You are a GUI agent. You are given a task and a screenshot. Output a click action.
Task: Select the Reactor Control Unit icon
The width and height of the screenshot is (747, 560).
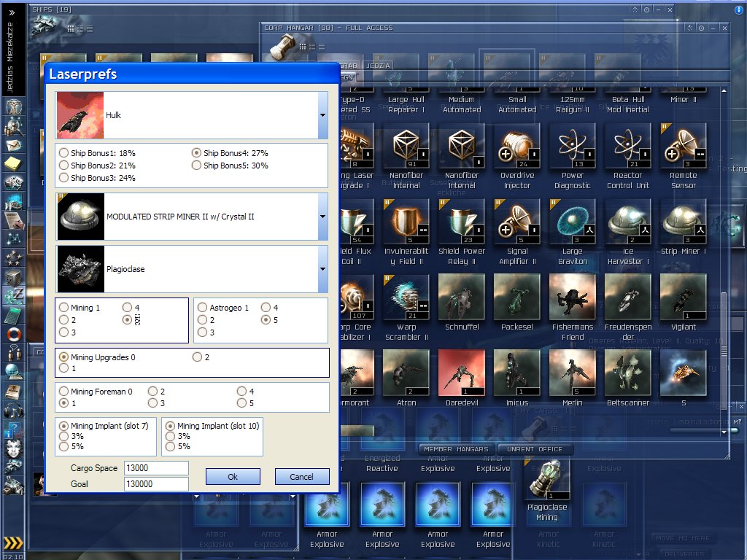[x=627, y=146]
